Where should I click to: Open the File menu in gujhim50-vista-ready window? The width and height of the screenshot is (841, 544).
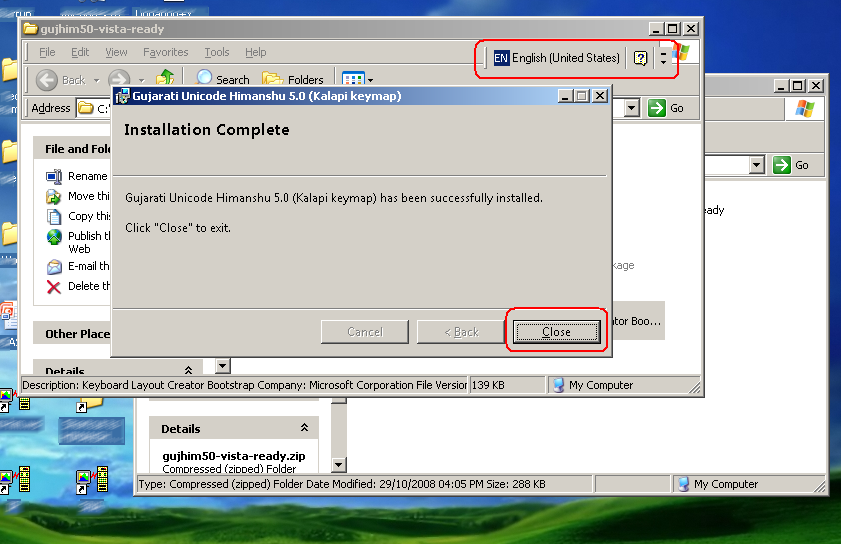pos(47,52)
